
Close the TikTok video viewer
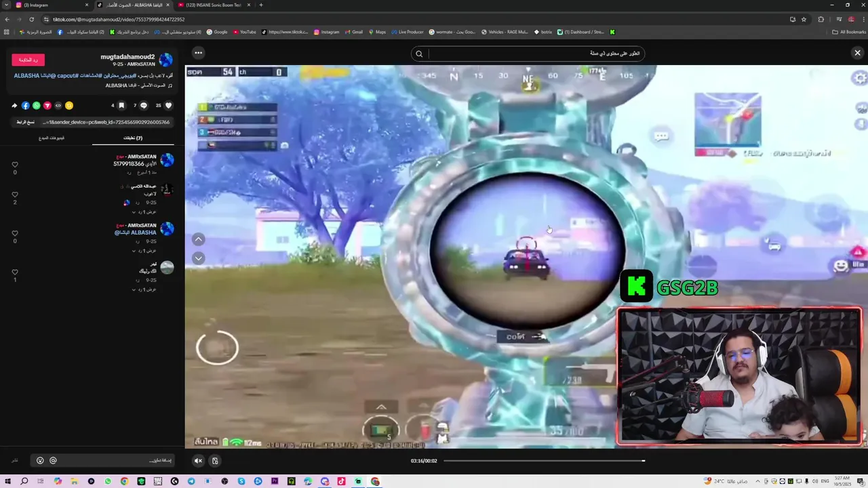(x=857, y=53)
